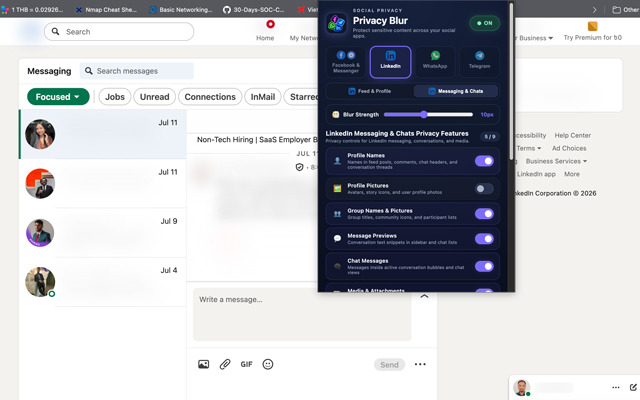
Task: Click the Blur Strength emoji icon
Action: click(336, 115)
